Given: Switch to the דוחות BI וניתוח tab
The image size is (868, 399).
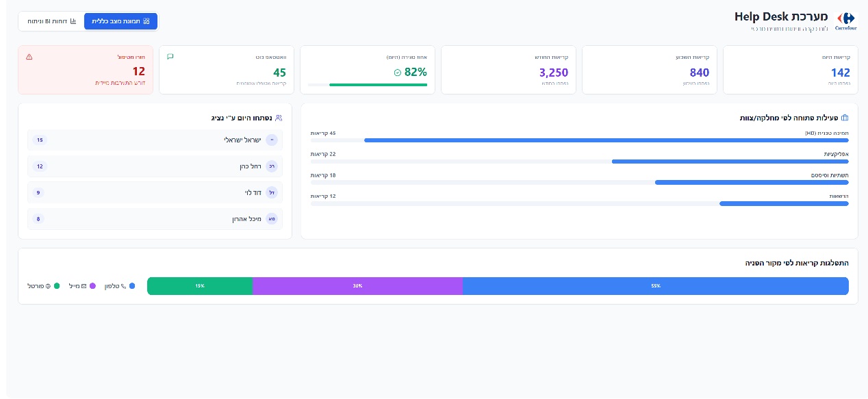Looking at the screenshot, I should (51, 21).
